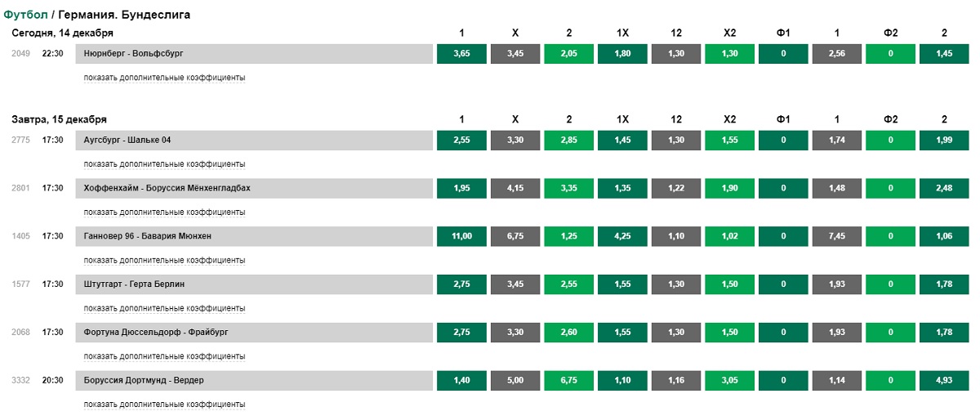
Task: Show additional odds for Нюрнберг - Вольфсбург
Action: point(164,78)
